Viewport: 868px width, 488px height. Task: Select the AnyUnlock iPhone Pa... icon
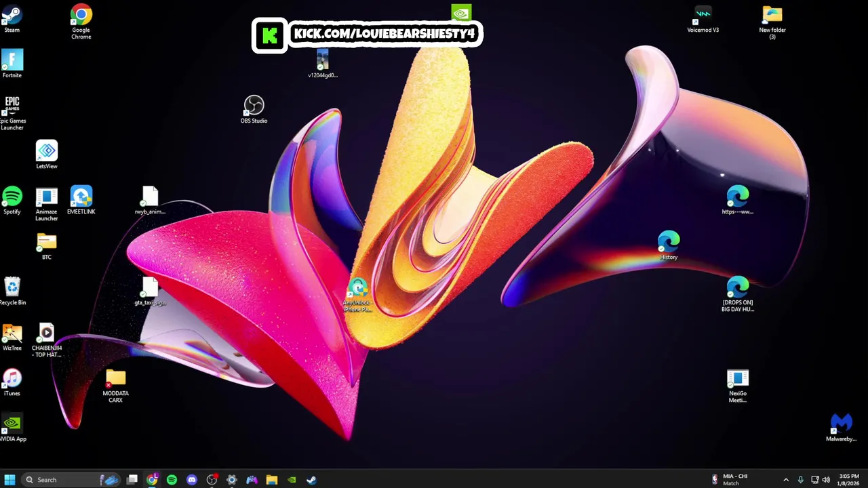click(357, 295)
